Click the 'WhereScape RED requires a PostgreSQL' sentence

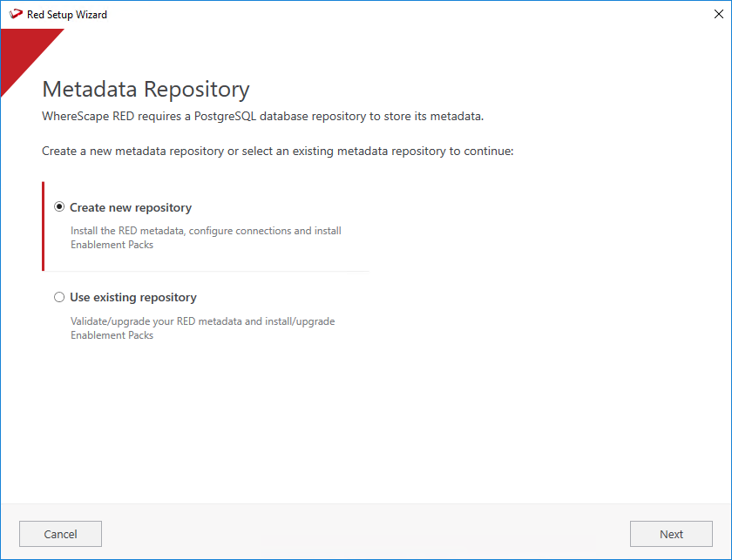[262, 116]
